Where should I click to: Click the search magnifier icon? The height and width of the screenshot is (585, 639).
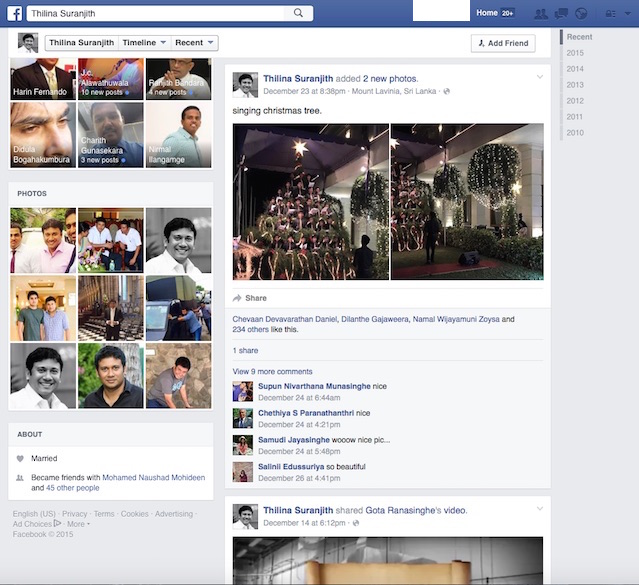tap(298, 13)
